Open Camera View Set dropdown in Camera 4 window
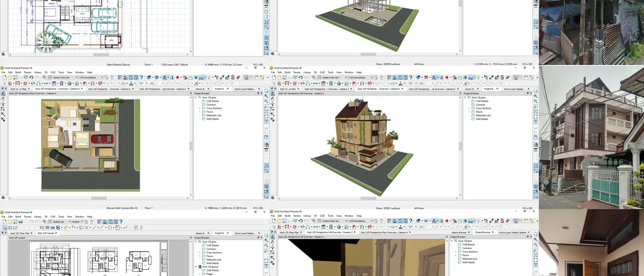The image size is (644, 276). (65, 77)
